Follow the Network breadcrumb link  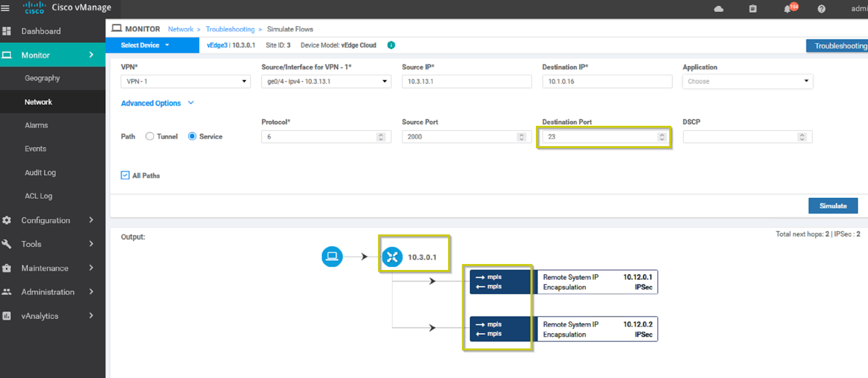[181, 29]
